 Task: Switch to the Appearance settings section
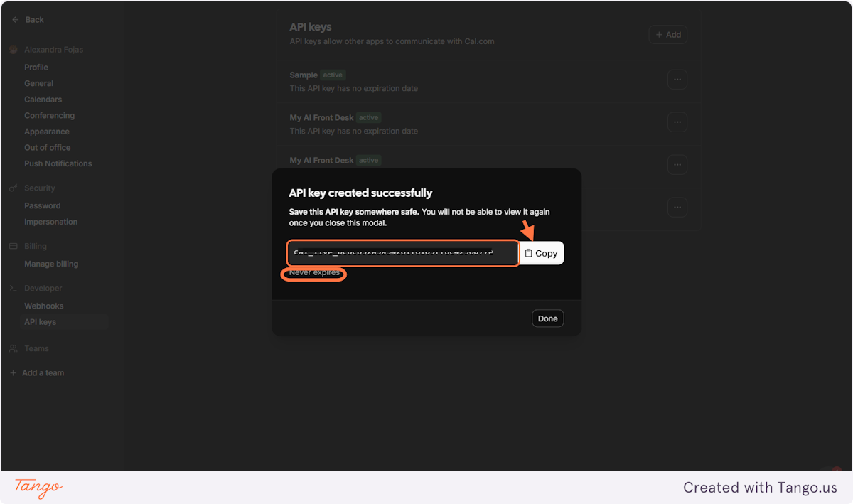click(x=47, y=131)
